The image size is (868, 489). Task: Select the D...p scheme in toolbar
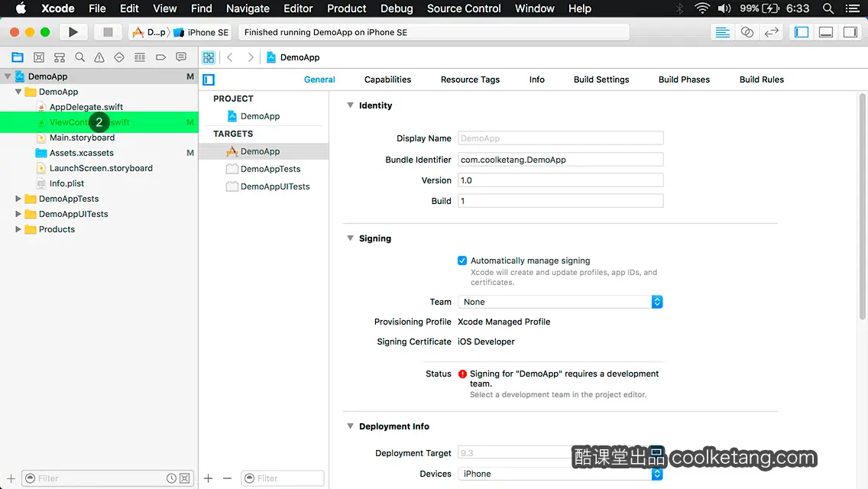tap(150, 32)
